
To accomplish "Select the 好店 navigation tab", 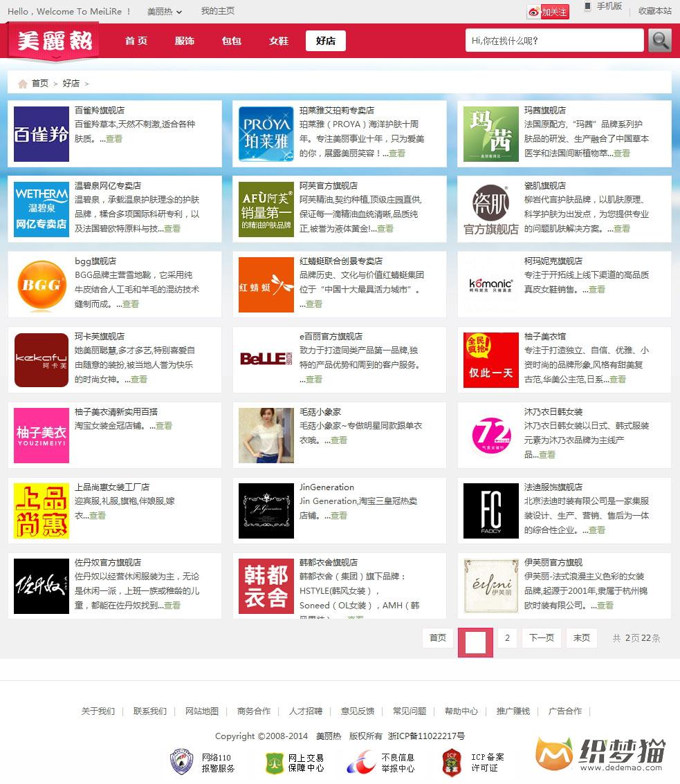I will click(x=326, y=41).
